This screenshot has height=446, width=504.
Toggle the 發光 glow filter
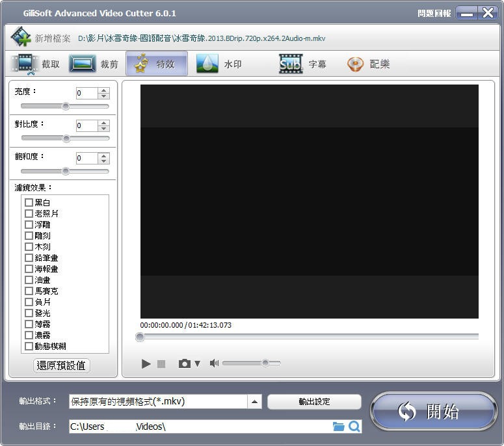[29, 313]
